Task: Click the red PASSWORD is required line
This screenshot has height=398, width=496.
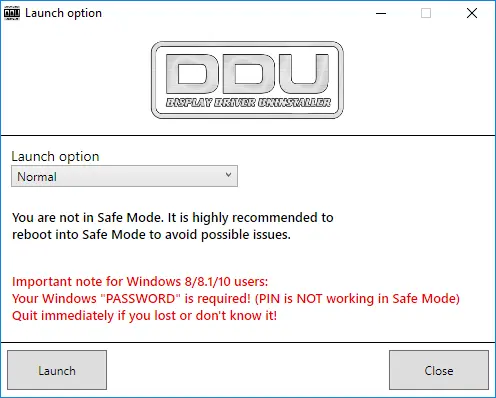Action: (x=236, y=299)
